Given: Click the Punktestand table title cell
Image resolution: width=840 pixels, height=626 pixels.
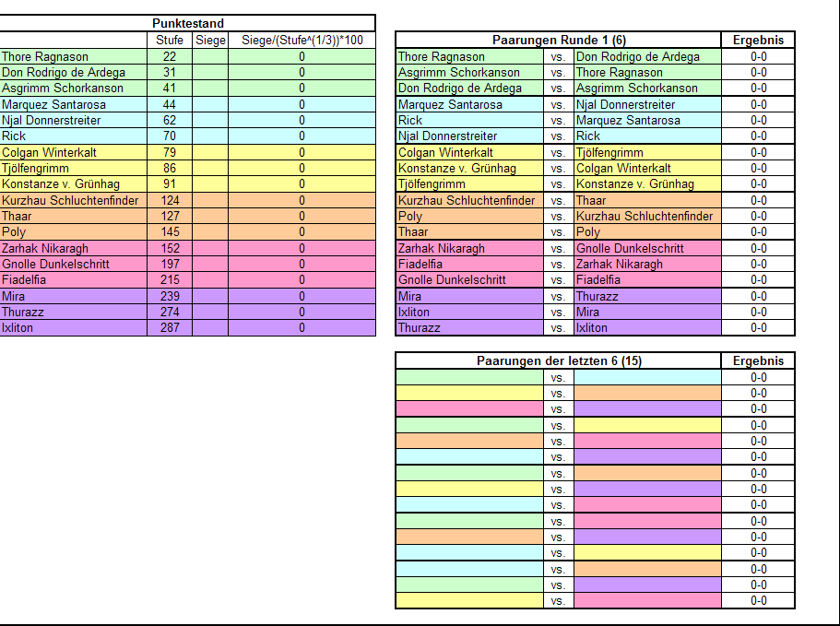Looking at the screenshot, I should 188,23.
